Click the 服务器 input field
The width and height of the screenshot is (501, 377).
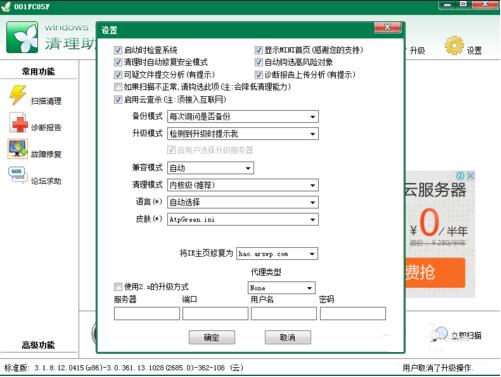point(147,313)
